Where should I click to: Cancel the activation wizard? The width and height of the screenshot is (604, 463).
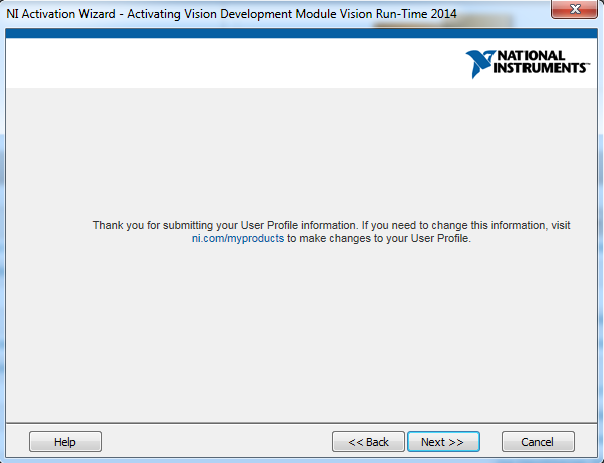(538, 441)
